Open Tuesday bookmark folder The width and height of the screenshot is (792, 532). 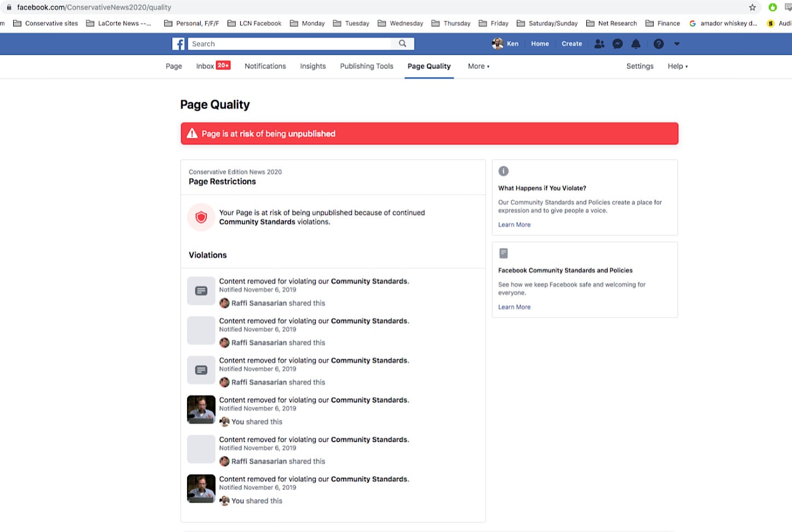351,24
